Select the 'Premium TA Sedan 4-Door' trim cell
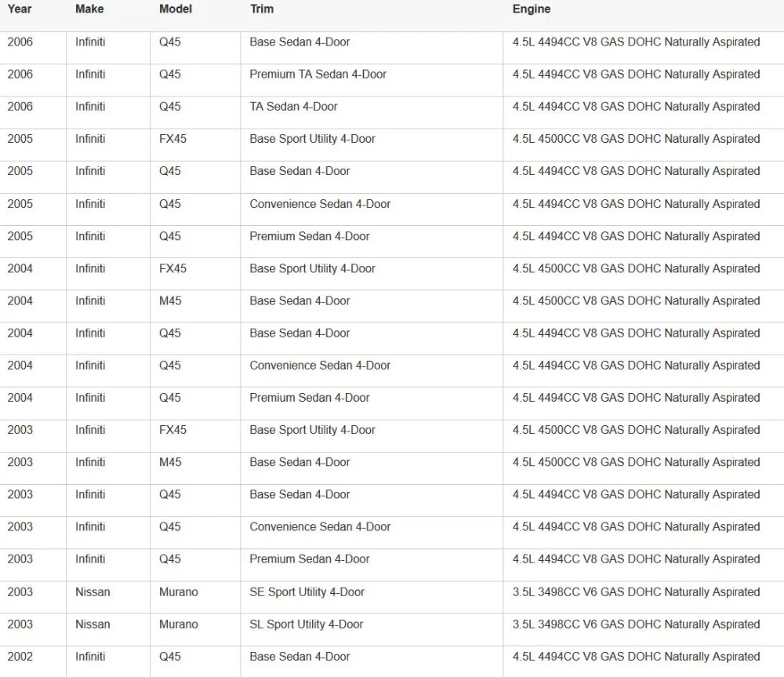Viewport: 784px width, 677px height. pos(318,74)
